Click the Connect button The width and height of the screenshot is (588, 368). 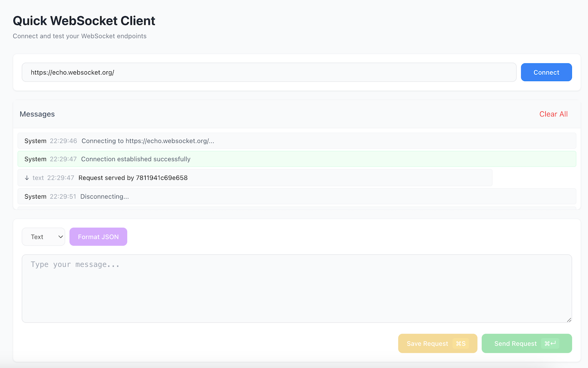point(546,72)
